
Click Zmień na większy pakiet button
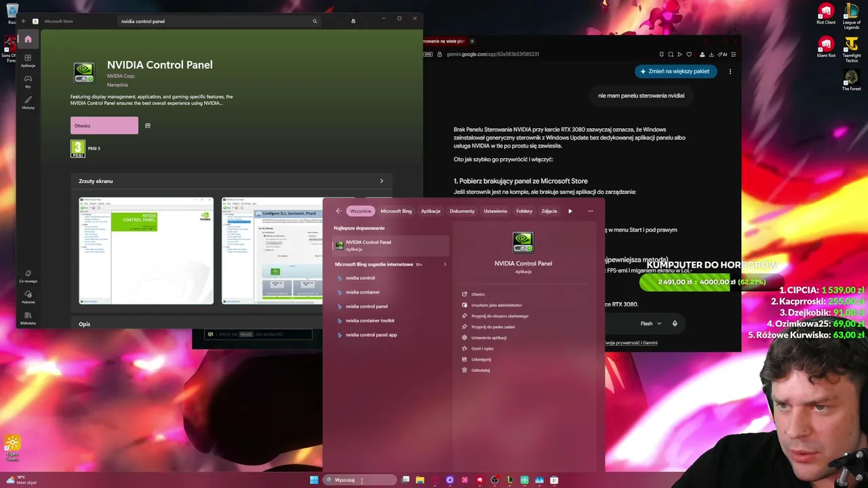(x=675, y=71)
